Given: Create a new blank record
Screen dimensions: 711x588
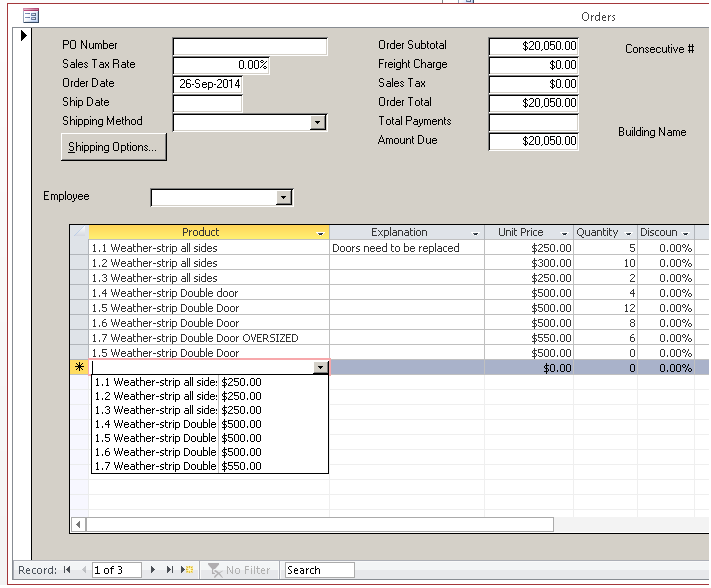Looking at the screenshot, I should tap(187, 570).
